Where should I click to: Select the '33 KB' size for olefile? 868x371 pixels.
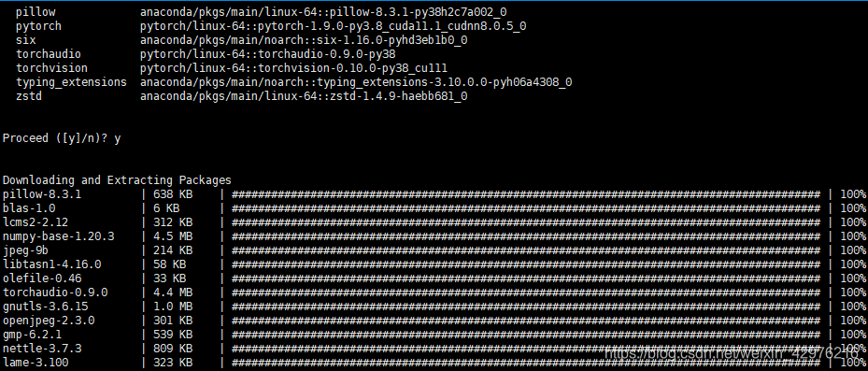point(169,278)
